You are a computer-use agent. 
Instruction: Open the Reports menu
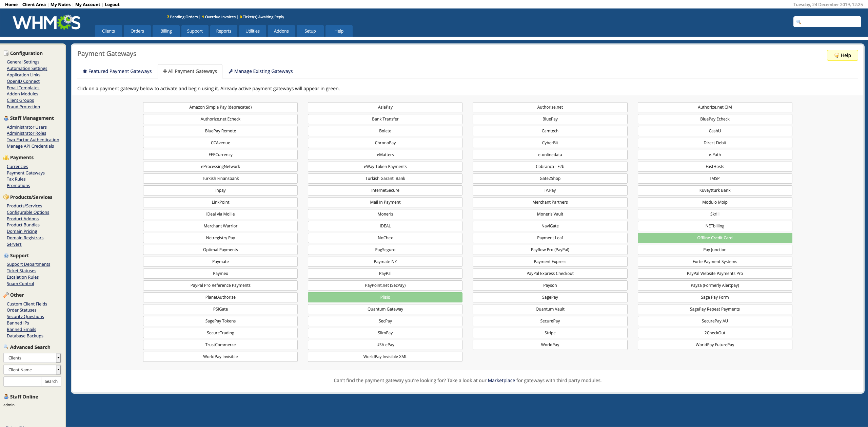pyautogui.click(x=224, y=31)
